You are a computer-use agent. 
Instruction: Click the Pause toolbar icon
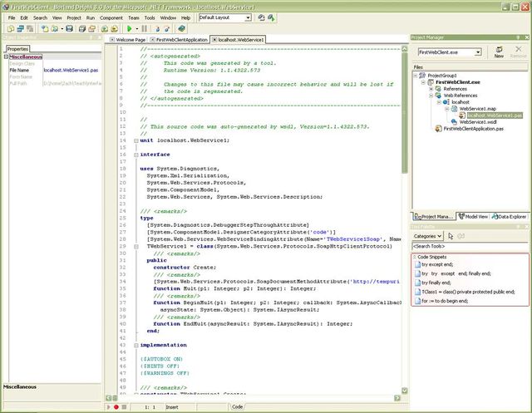coord(145,29)
